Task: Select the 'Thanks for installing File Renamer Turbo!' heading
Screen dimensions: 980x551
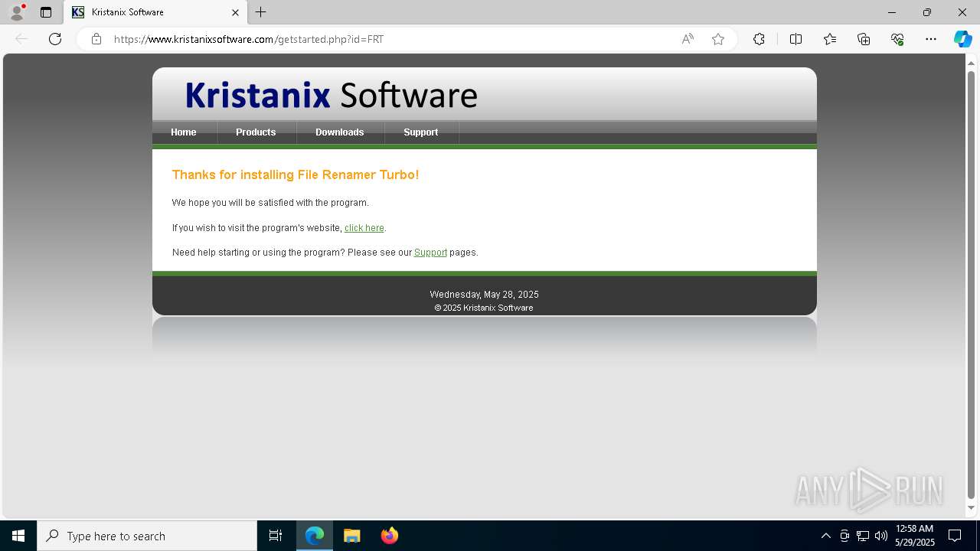Action: pyautogui.click(x=296, y=175)
